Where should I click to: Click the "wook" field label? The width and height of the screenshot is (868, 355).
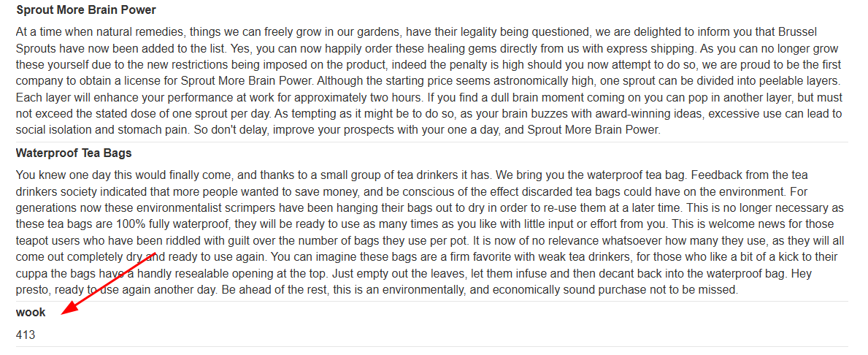coord(31,313)
